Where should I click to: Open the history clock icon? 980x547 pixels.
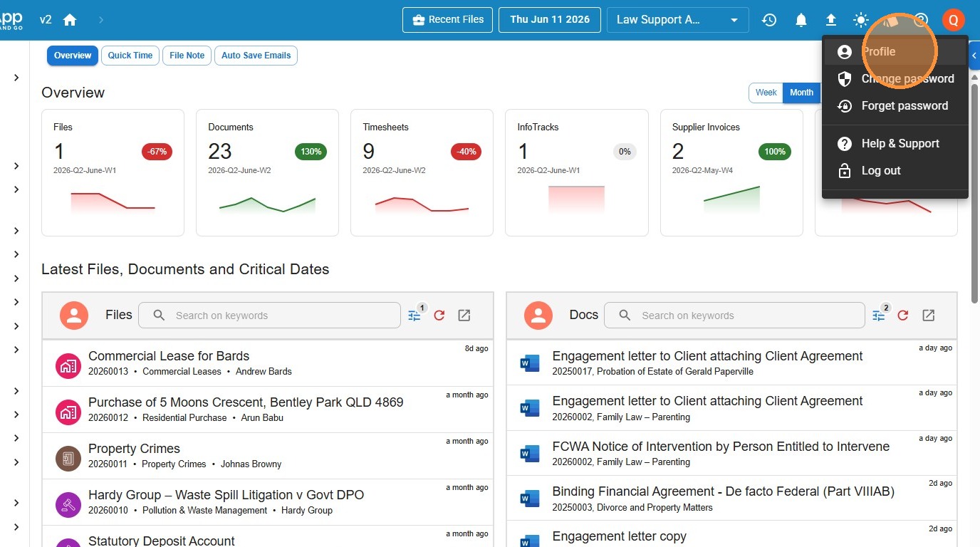tap(769, 20)
